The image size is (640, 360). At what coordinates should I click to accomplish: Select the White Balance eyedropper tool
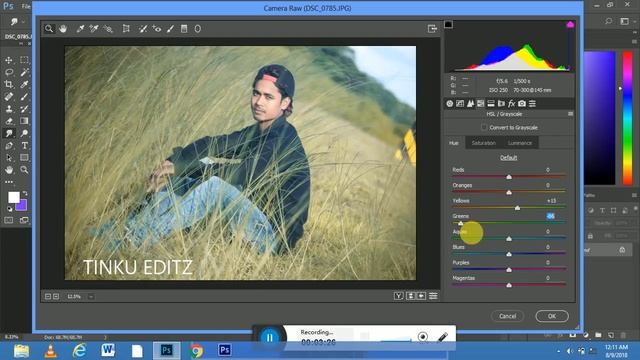pyautogui.click(x=80, y=29)
